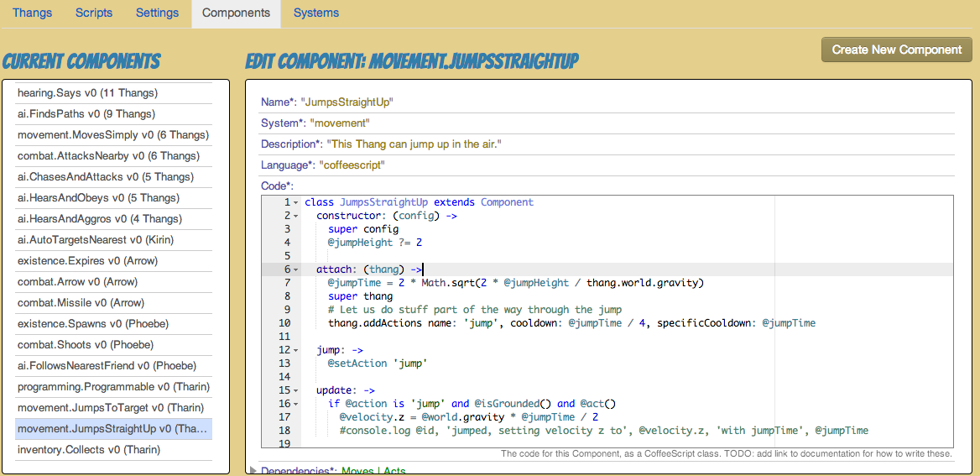This screenshot has height=476, width=980.
Task: Switch to the Thangs tab
Action: (33, 13)
